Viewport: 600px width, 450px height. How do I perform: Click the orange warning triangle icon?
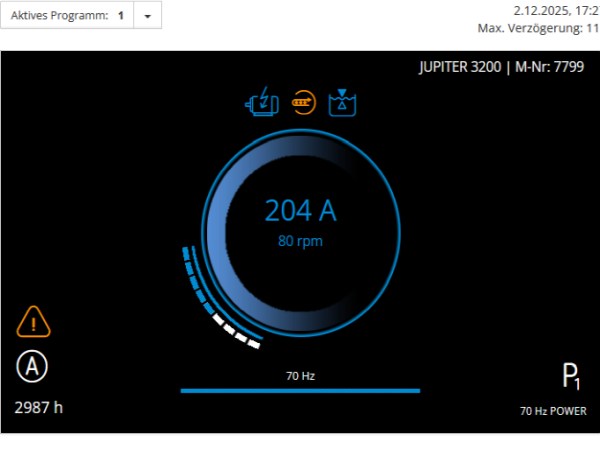[33, 321]
